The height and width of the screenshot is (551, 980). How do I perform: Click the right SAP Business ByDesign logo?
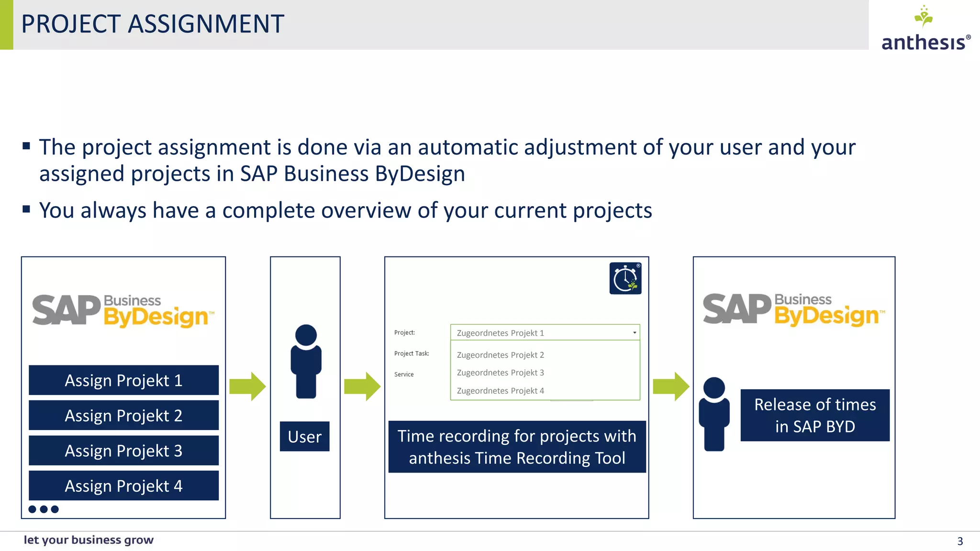point(794,310)
